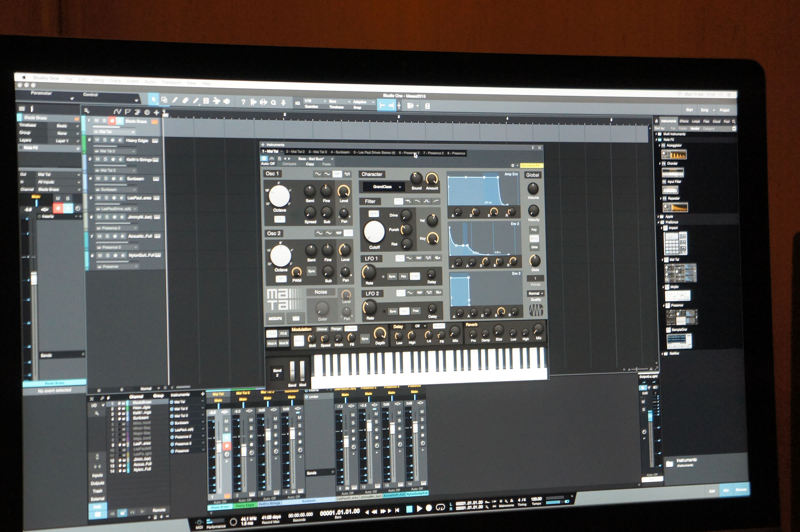
Task: Adjust the Mai Tai channel fader
Action: point(219,447)
